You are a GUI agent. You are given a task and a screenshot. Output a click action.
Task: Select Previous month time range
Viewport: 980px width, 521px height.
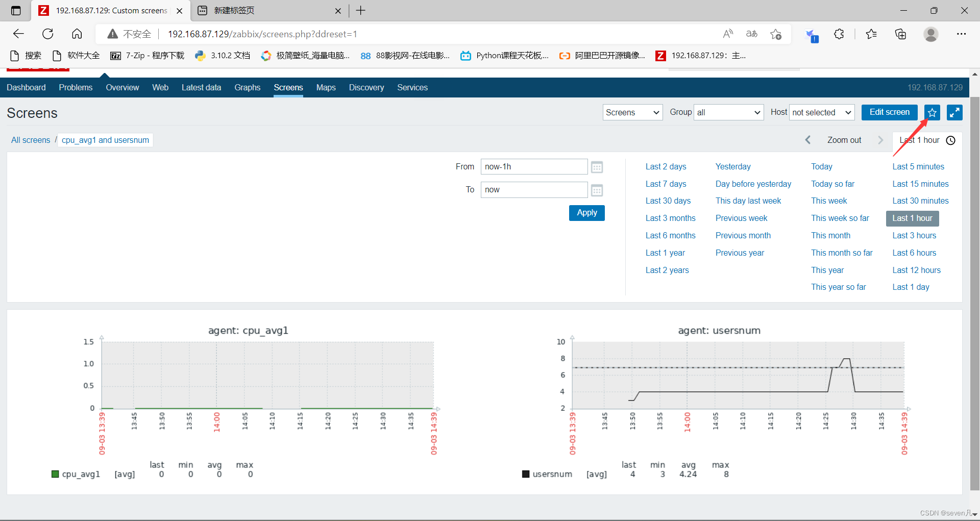point(743,235)
